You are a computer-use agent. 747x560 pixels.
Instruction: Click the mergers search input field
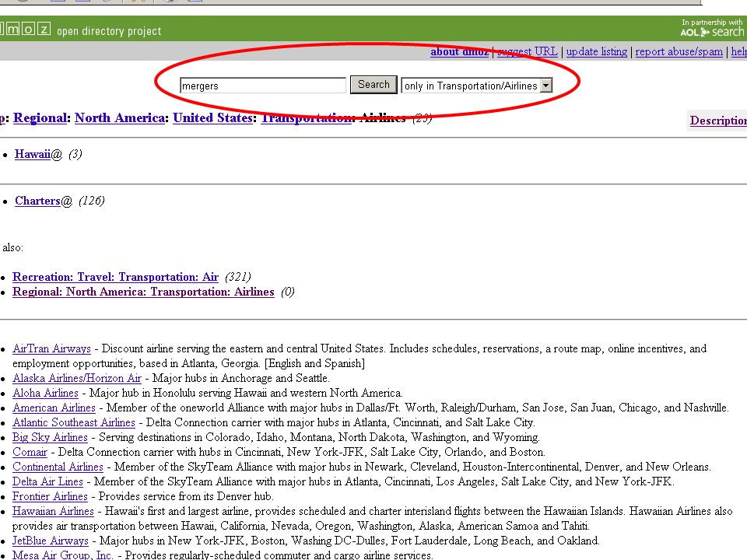(263, 86)
